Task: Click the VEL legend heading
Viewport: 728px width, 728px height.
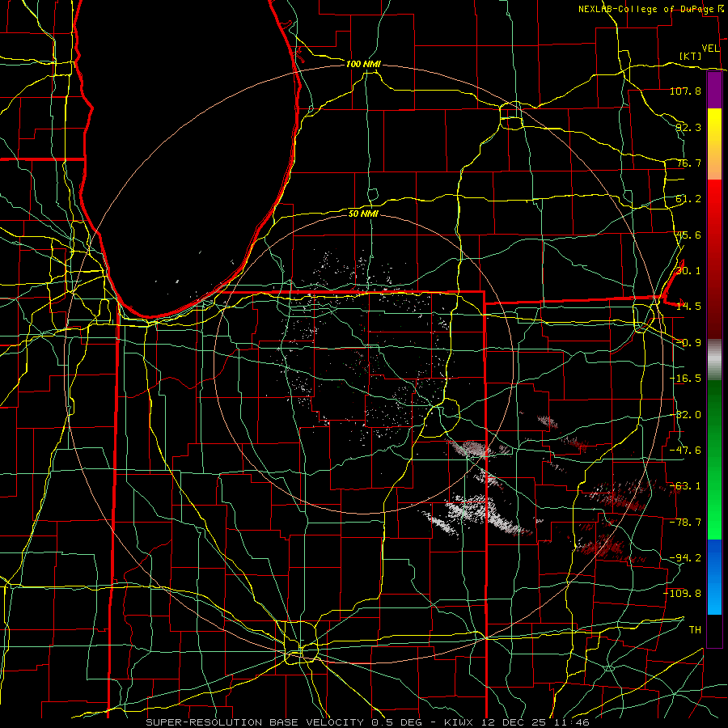Action: (x=710, y=49)
